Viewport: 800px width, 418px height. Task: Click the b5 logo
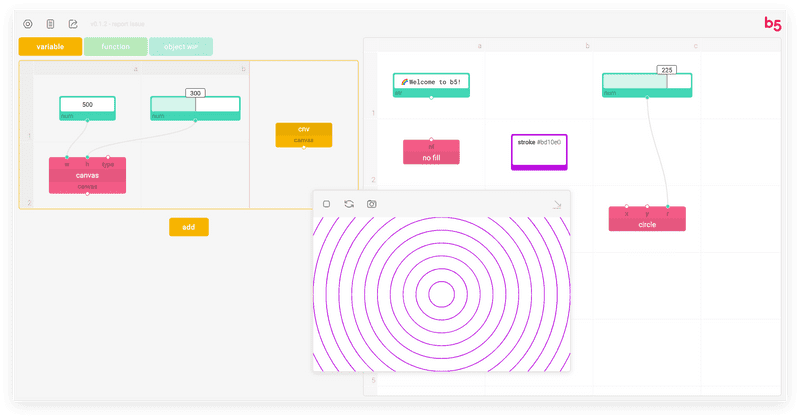772,23
